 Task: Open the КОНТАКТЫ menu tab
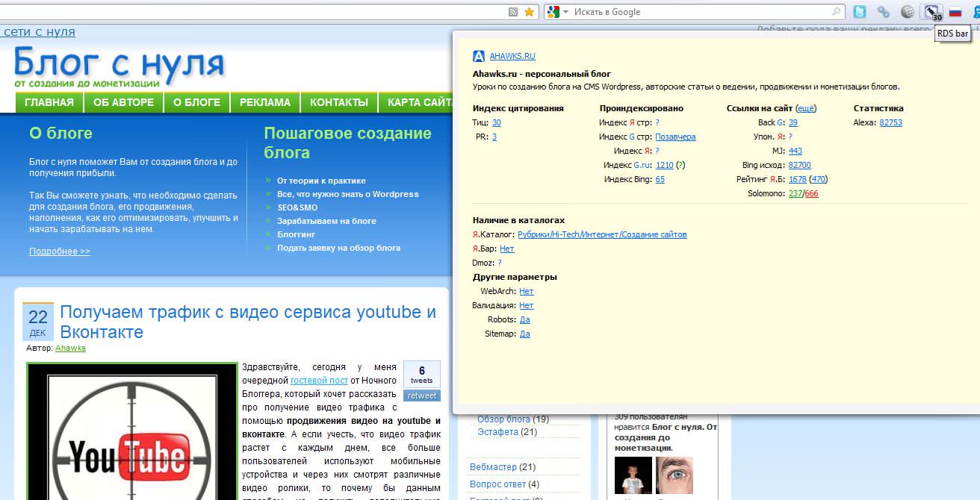coord(339,102)
